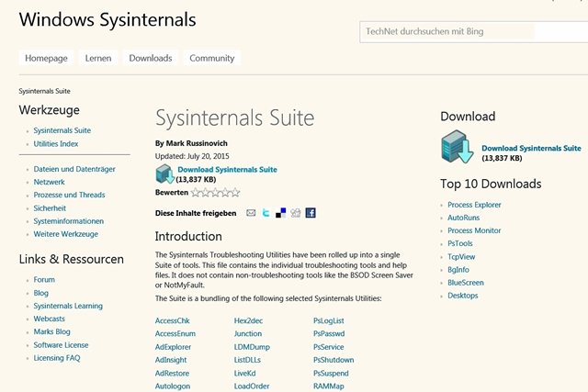The height and width of the screenshot is (392, 588).
Task: Open the PsLogList utility link
Action: coord(329,320)
